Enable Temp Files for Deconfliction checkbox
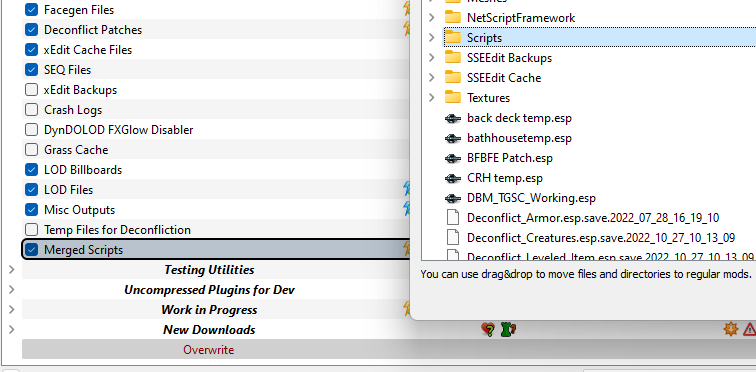The height and width of the screenshot is (372, 756). (31, 229)
